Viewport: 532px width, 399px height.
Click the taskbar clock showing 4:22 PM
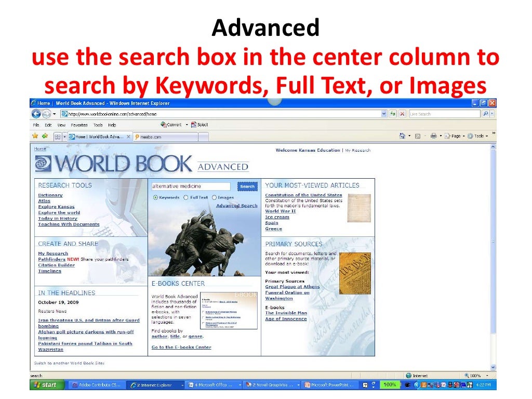click(484, 385)
